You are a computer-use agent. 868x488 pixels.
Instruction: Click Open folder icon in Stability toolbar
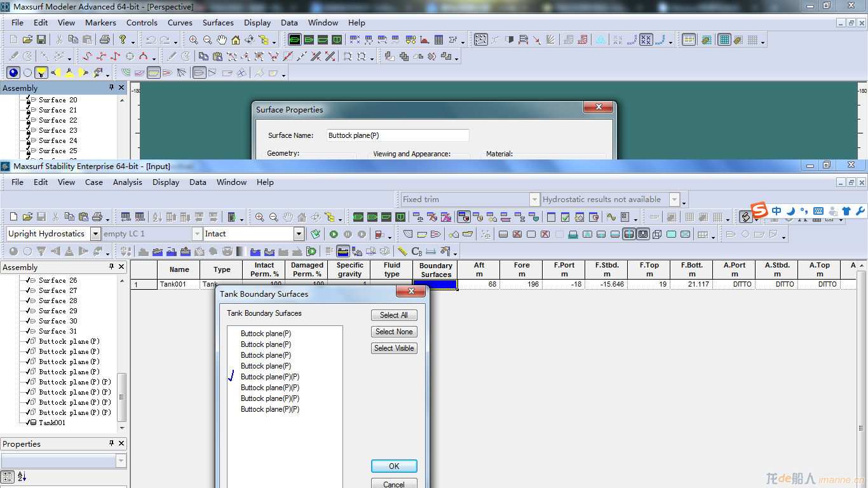pyautogui.click(x=27, y=217)
